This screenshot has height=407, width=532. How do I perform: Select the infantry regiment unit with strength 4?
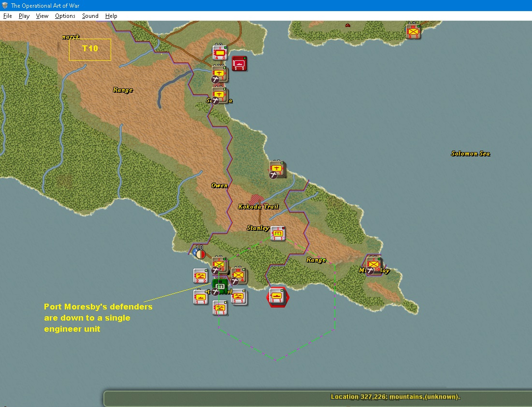(x=239, y=276)
